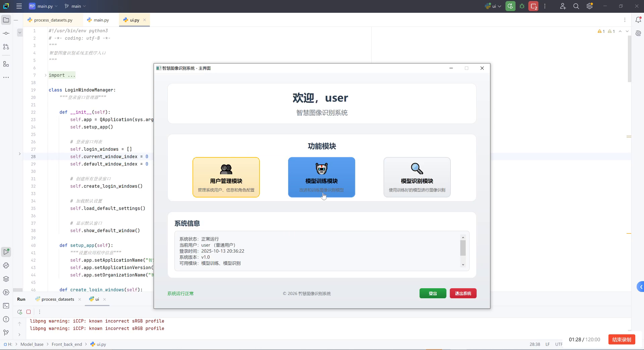This screenshot has height=350, width=644.
Task: Open the Terminal tool window icon
Action: click(x=6, y=306)
